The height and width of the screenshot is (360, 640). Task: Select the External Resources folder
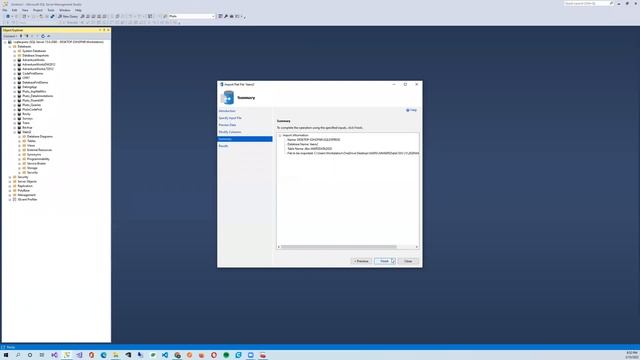(x=39, y=150)
